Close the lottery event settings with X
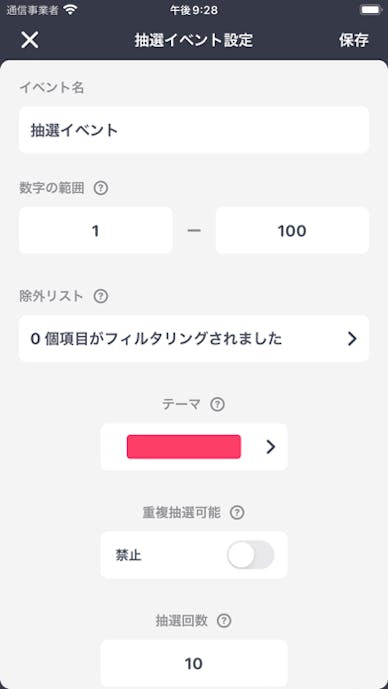This screenshot has width=388, height=689. (x=30, y=40)
